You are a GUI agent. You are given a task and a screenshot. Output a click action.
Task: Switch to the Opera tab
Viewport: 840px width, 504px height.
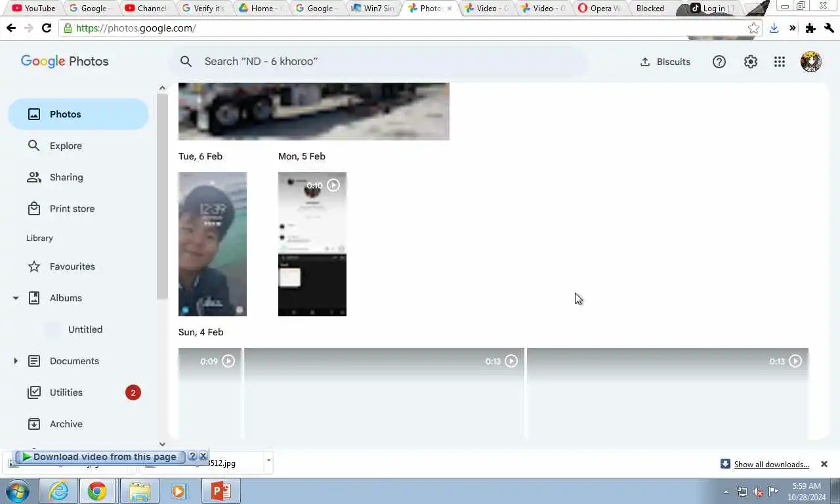600,8
